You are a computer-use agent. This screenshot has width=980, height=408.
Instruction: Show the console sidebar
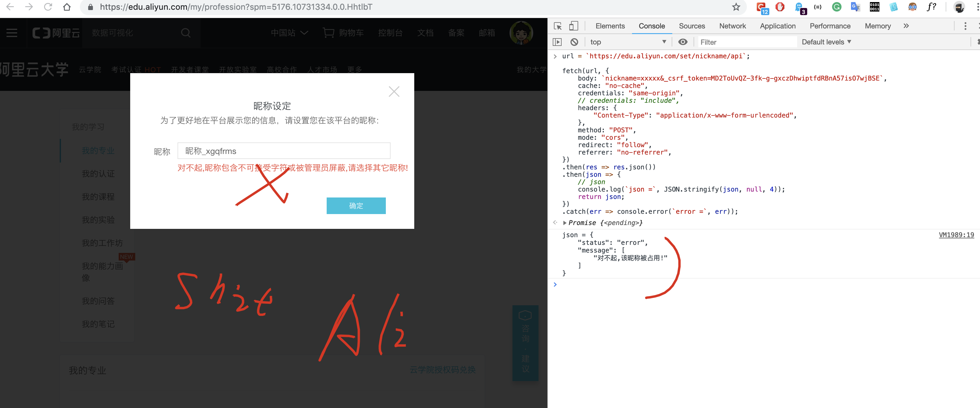[557, 42]
